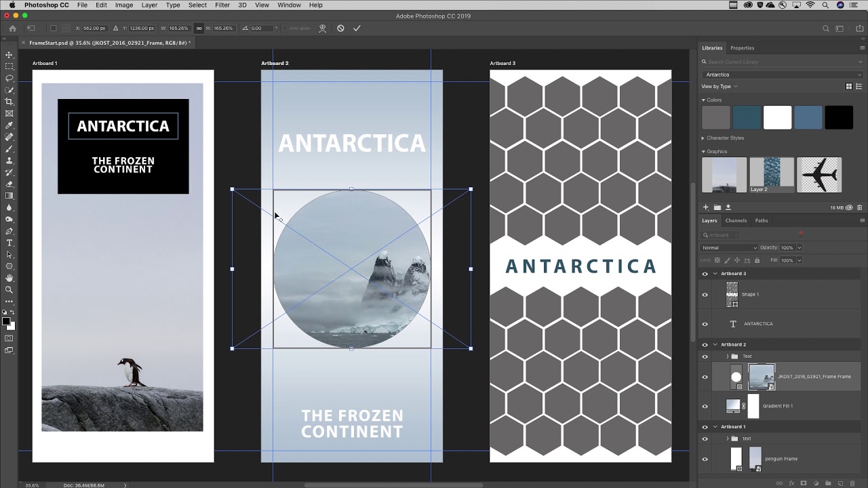Hide the Gradient Fill 1 layer
The height and width of the screenshot is (488, 868).
point(705,406)
